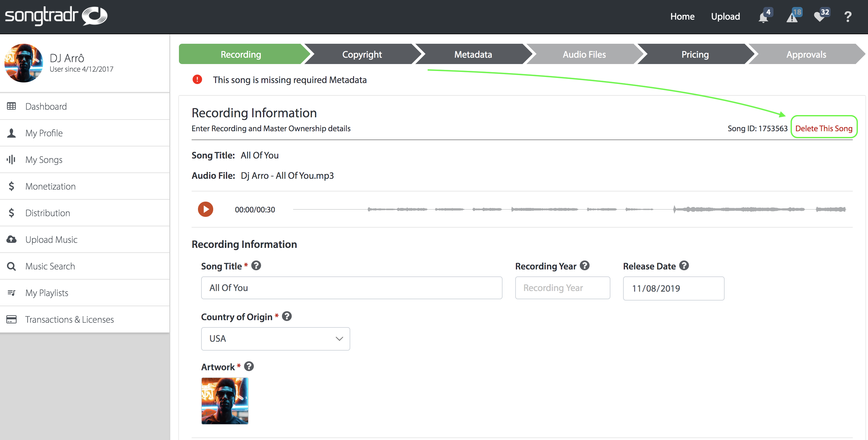This screenshot has width=868, height=440.
Task: Open My Songs from the sidebar
Action: tap(85, 159)
